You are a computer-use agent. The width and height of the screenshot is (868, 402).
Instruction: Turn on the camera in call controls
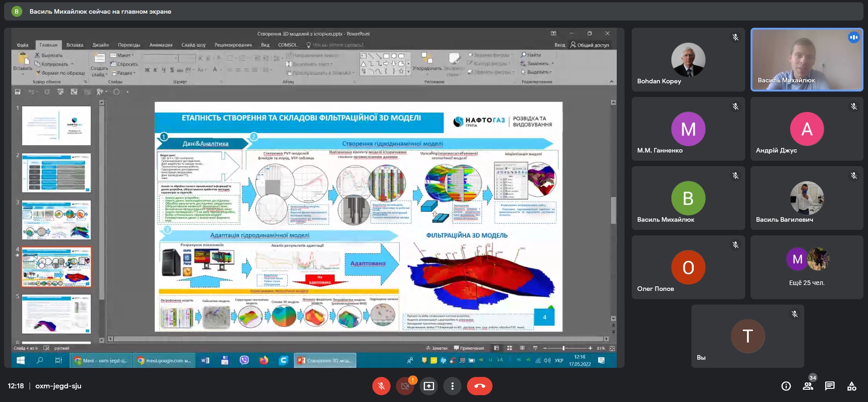(405, 386)
